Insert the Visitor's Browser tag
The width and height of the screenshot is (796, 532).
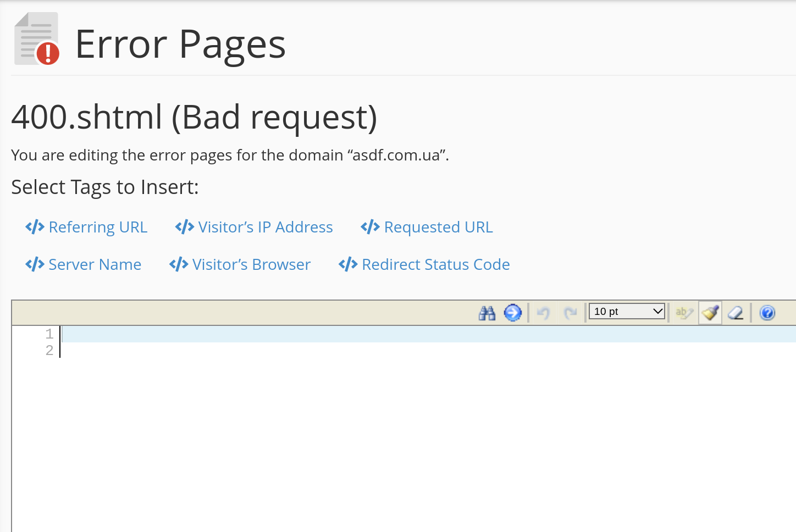240,264
